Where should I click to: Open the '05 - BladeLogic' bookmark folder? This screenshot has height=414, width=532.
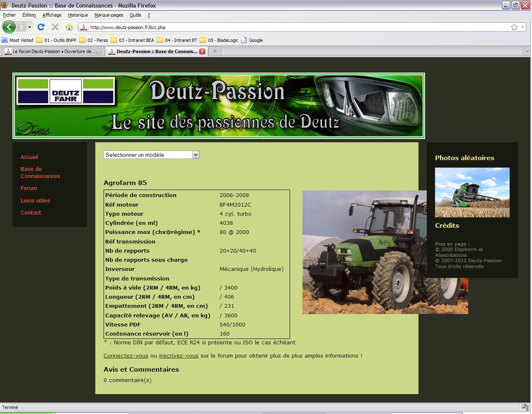(x=219, y=40)
